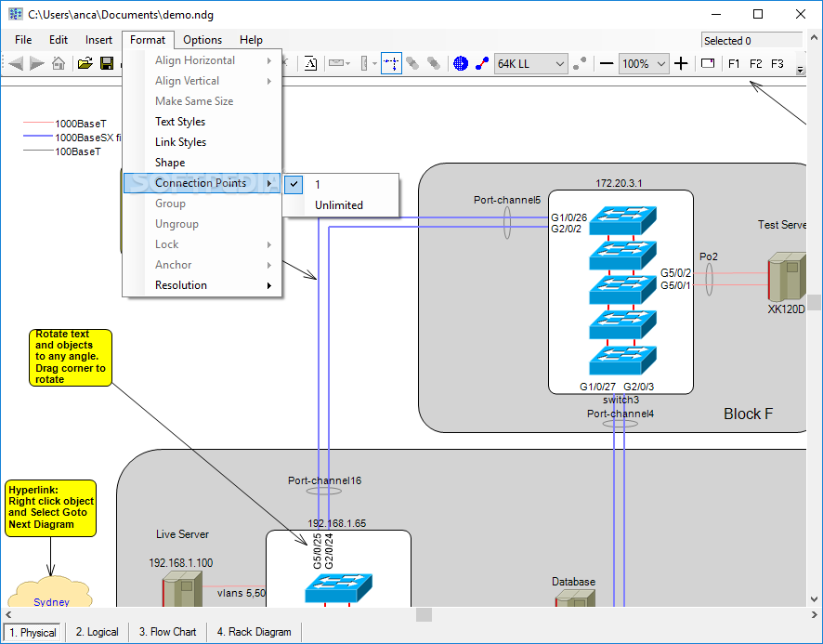Click the F2 toolbar button
This screenshot has width=823, height=644.
755,64
